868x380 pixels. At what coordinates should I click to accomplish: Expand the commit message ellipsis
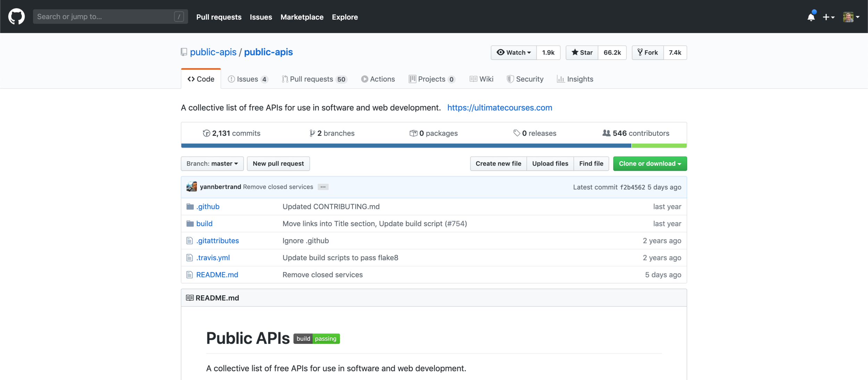pyautogui.click(x=323, y=187)
